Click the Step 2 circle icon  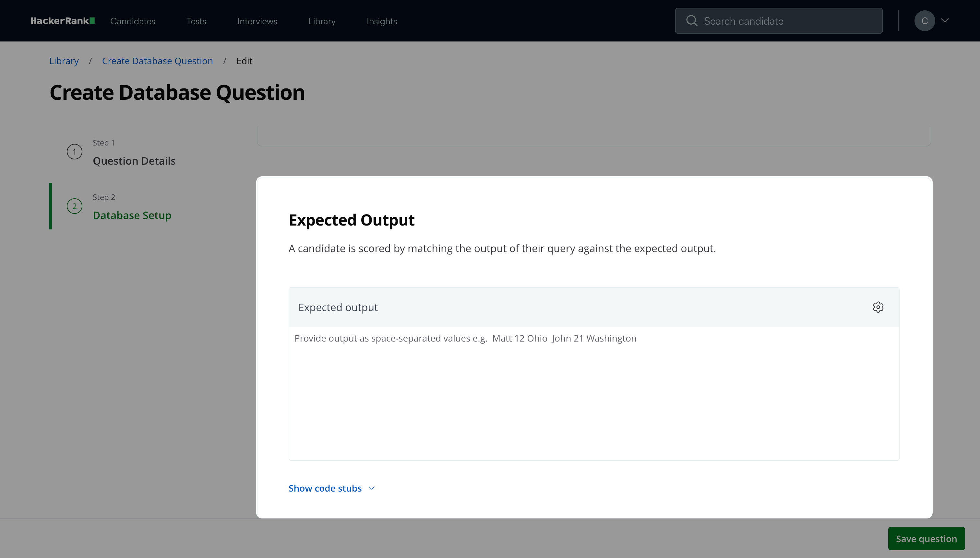coord(74,206)
